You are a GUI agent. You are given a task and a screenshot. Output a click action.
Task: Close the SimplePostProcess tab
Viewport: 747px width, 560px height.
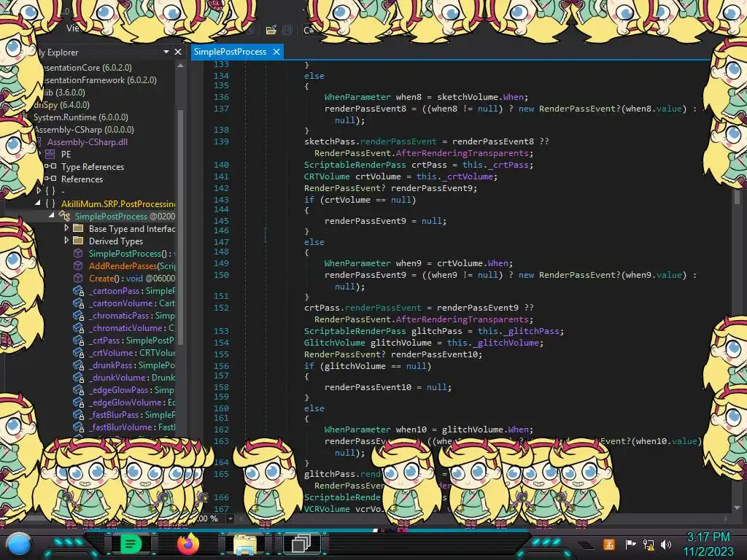[276, 52]
